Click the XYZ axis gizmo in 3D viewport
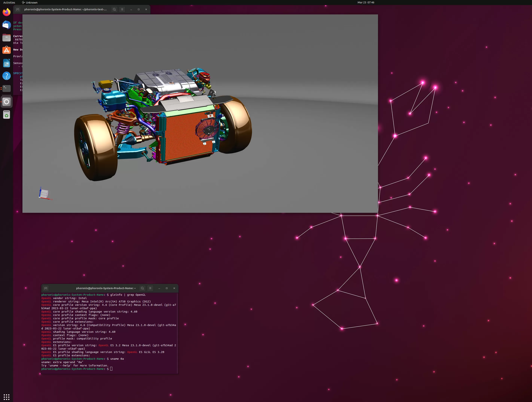The height and width of the screenshot is (402, 532). pos(45,194)
